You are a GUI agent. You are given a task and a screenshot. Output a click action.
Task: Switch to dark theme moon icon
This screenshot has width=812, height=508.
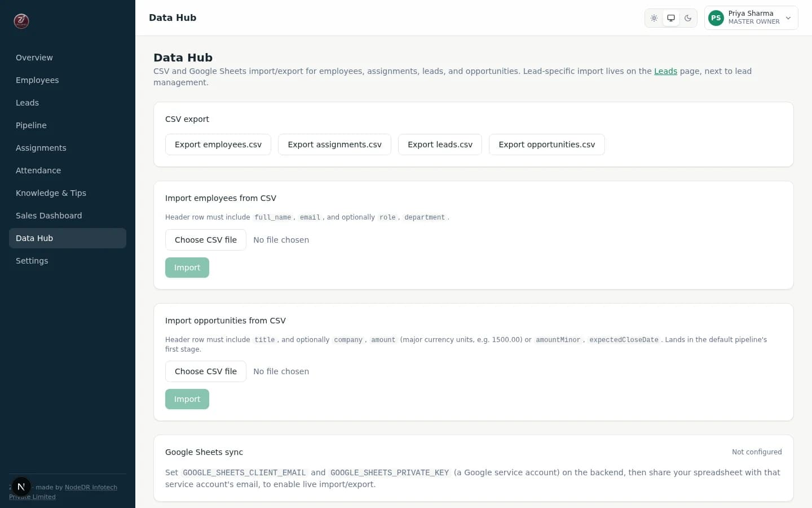pos(688,18)
